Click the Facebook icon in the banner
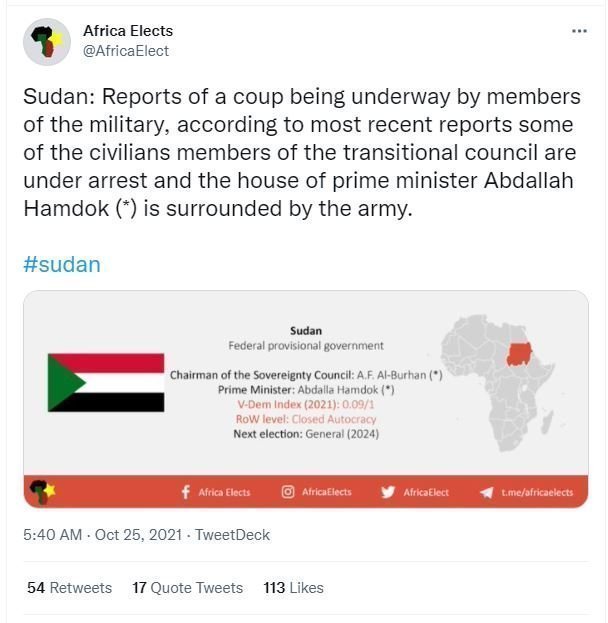The height and width of the screenshot is (623, 608). (186, 492)
